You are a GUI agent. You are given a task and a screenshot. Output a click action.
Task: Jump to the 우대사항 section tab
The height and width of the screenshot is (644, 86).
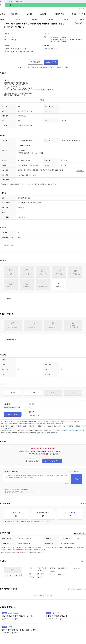point(35,19)
